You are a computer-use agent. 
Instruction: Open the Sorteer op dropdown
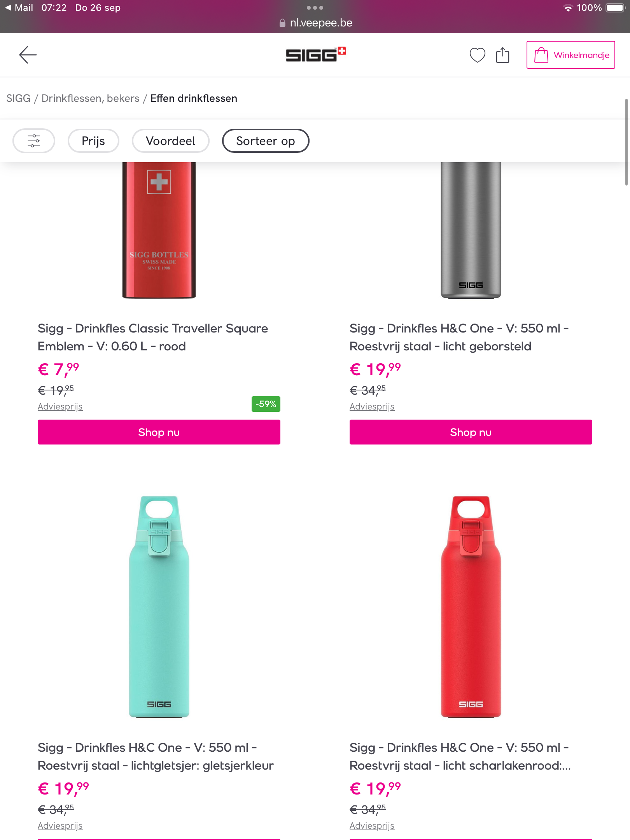tap(265, 141)
